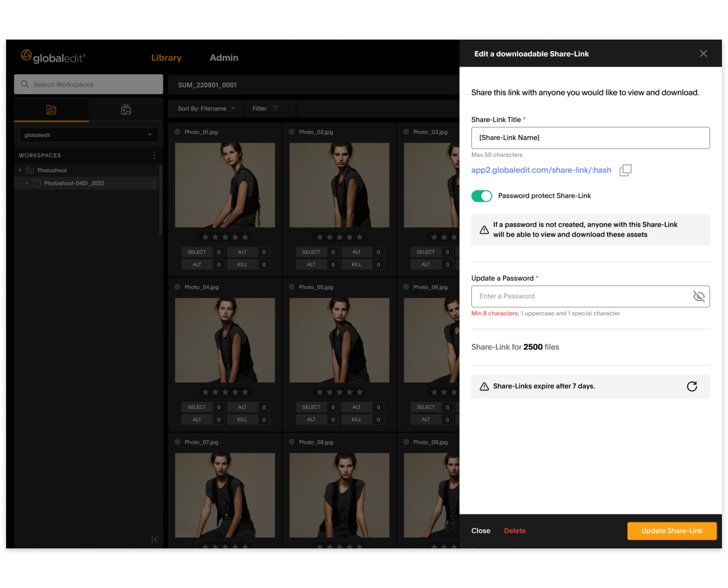Click the SUM_220801_0001 title text
The image size is (728, 588).
(x=207, y=85)
